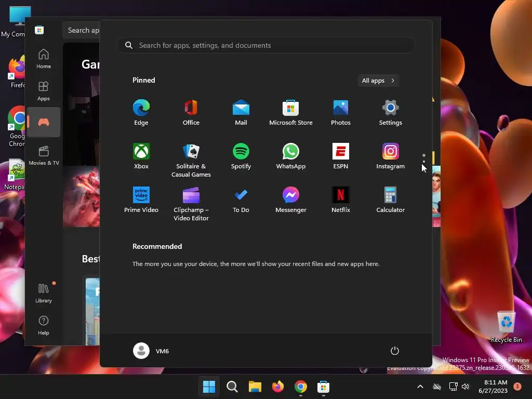
Task: Launch the pinned Office app
Action: (x=191, y=113)
